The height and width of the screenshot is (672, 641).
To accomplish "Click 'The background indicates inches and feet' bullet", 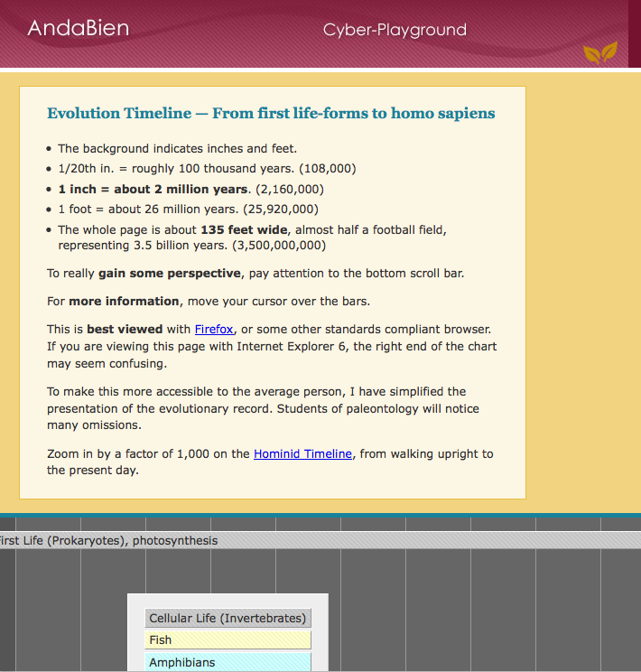I will (x=177, y=148).
